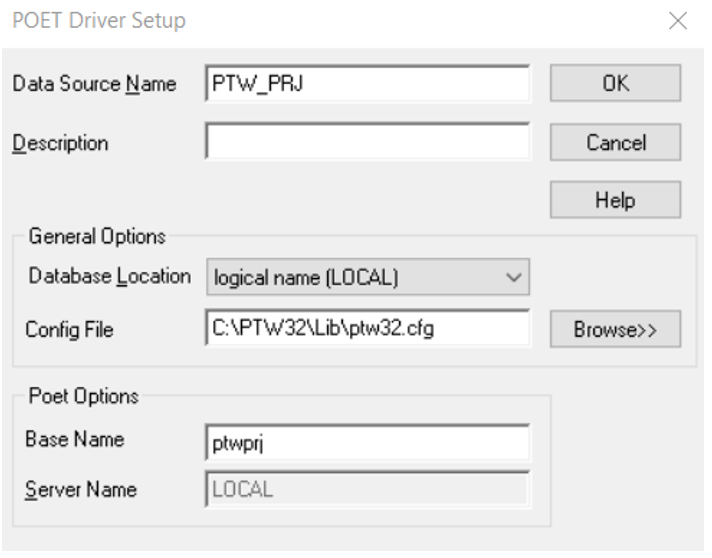This screenshot has width=712, height=558.
Task: Place cursor in the Config File path field
Action: (x=367, y=330)
